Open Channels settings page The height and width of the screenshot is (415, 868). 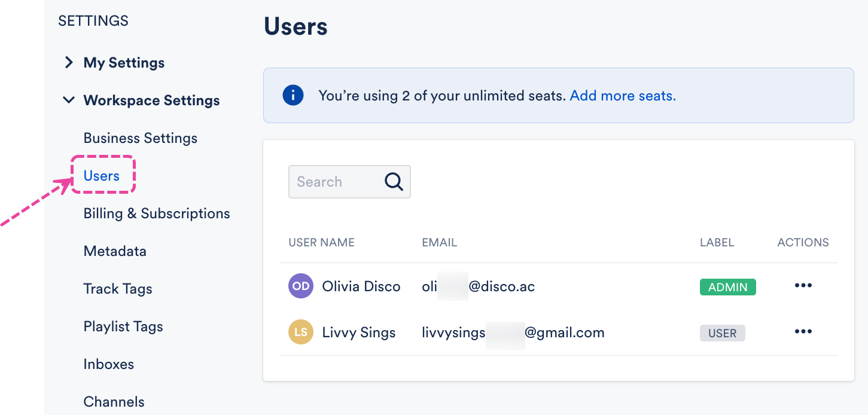click(114, 402)
